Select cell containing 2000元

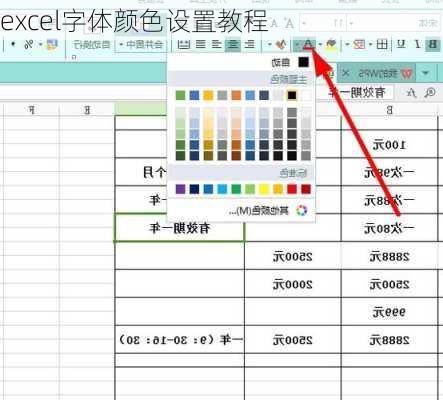(293, 284)
